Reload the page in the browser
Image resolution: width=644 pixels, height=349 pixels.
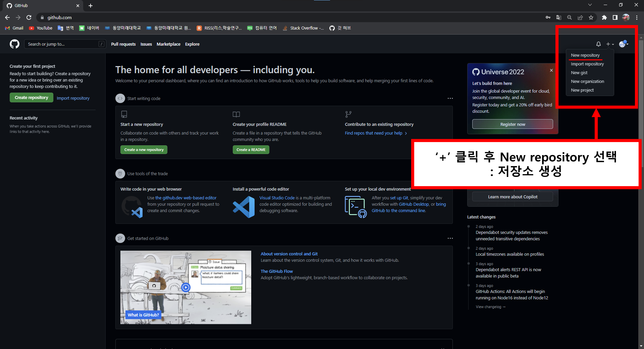point(29,17)
